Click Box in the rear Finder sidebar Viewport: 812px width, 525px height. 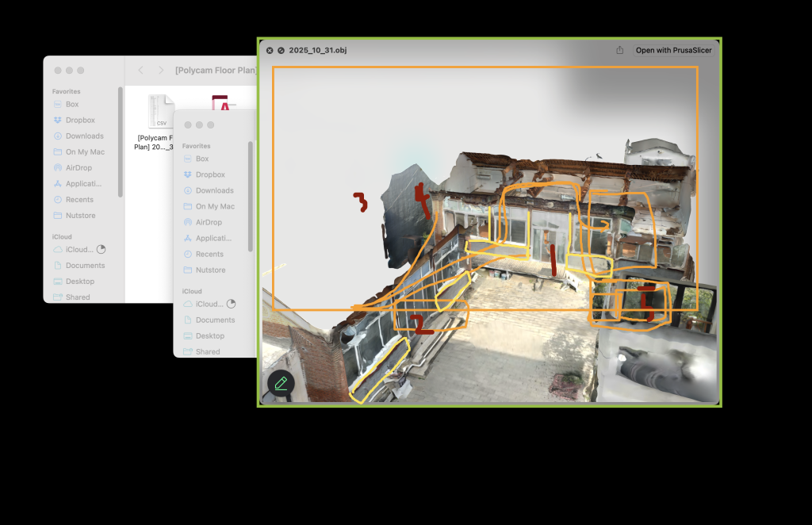[71, 105]
